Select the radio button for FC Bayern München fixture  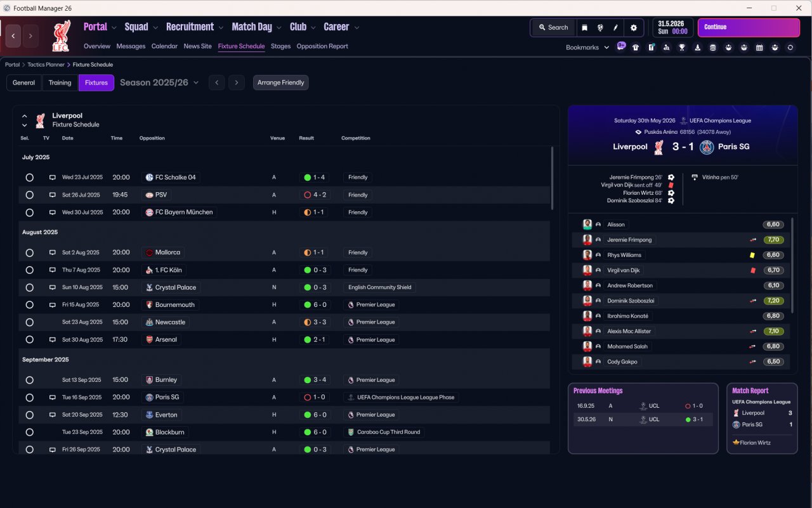(x=29, y=212)
